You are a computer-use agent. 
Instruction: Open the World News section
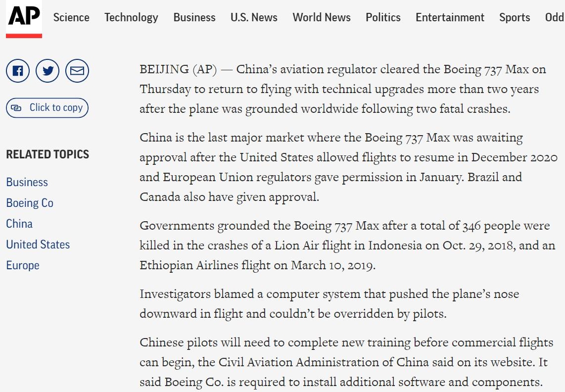322,17
